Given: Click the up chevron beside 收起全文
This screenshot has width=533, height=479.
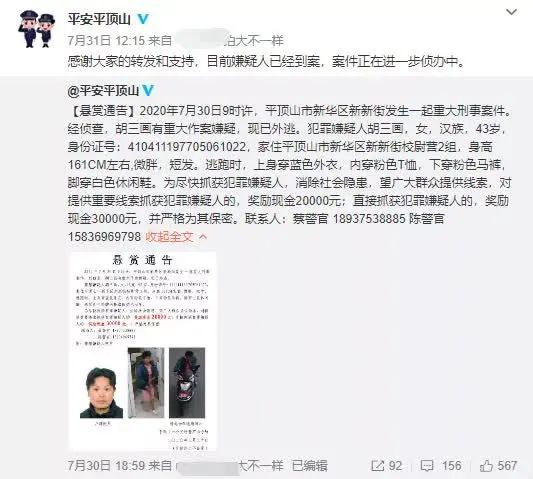Looking at the screenshot, I should pyautogui.click(x=203, y=236).
